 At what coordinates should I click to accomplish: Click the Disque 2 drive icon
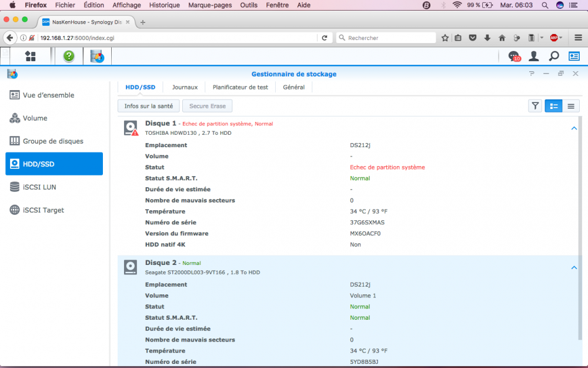point(131,267)
